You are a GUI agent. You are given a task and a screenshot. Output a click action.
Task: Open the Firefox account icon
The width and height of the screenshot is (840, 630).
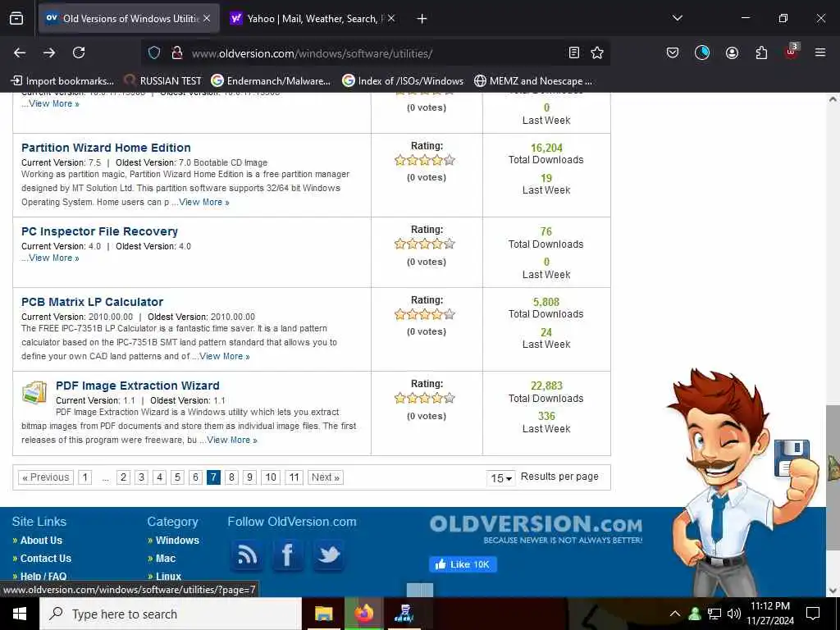pos(732,52)
